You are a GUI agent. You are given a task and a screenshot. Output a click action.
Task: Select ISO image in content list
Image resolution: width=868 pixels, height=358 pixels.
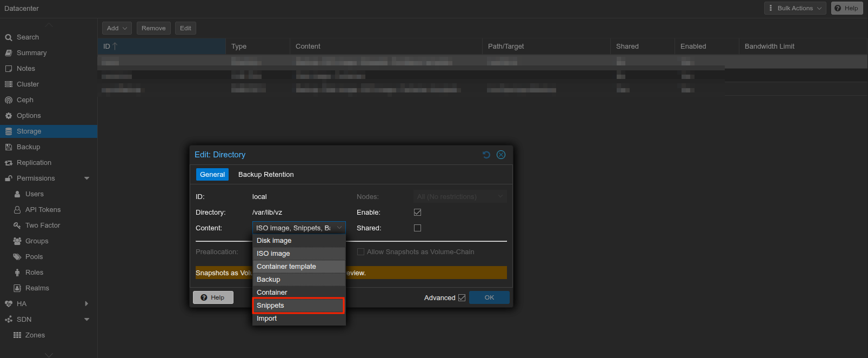tap(299, 254)
